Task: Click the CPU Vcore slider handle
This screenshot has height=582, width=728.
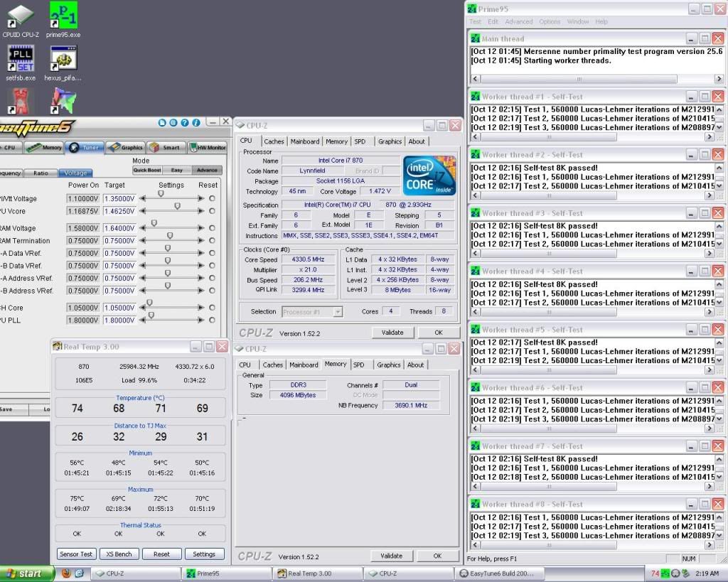Action: coord(177,205)
